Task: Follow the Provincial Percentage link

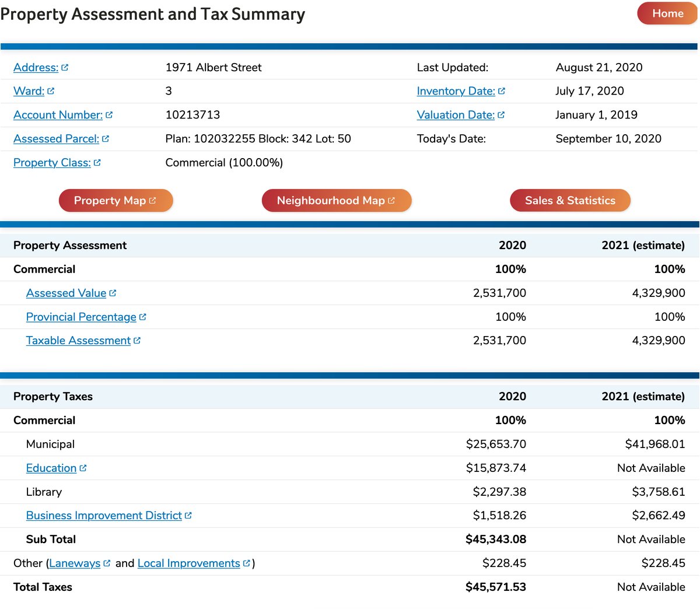Action: [82, 317]
